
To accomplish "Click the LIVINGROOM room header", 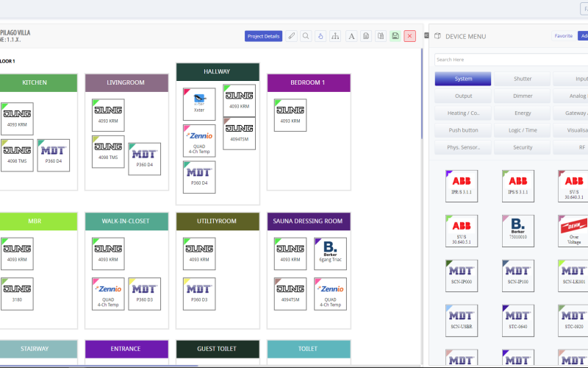I will click(126, 82).
